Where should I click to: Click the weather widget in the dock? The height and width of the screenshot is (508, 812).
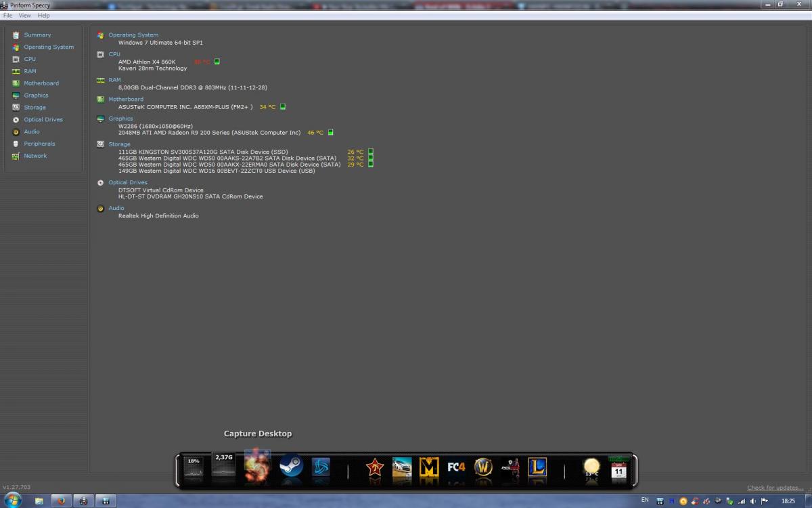(x=591, y=467)
